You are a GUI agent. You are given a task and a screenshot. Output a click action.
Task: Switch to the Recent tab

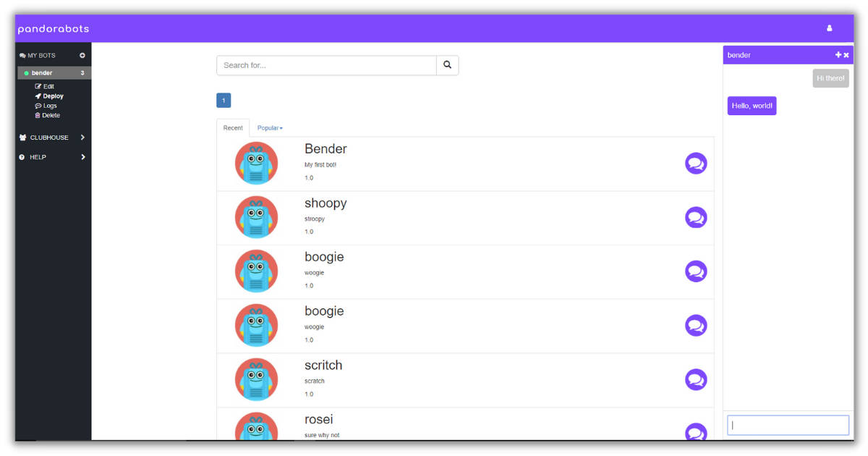tap(233, 127)
